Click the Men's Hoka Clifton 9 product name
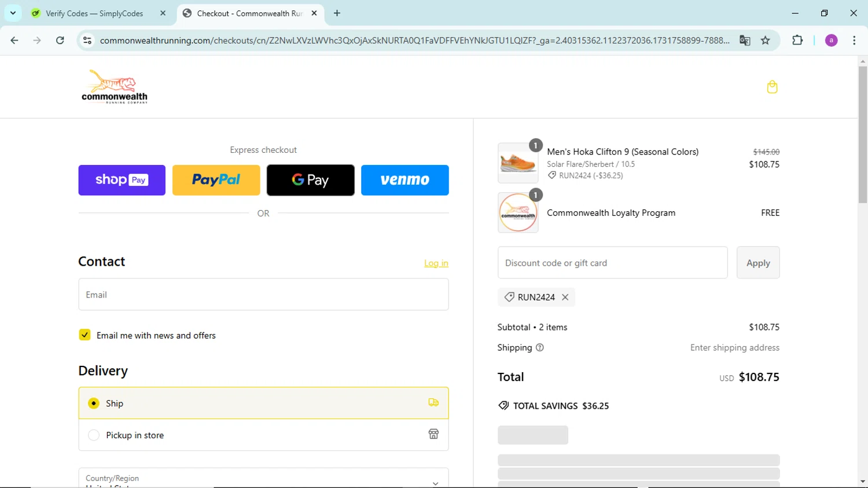This screenshot has height=488, width=868. 623,152
